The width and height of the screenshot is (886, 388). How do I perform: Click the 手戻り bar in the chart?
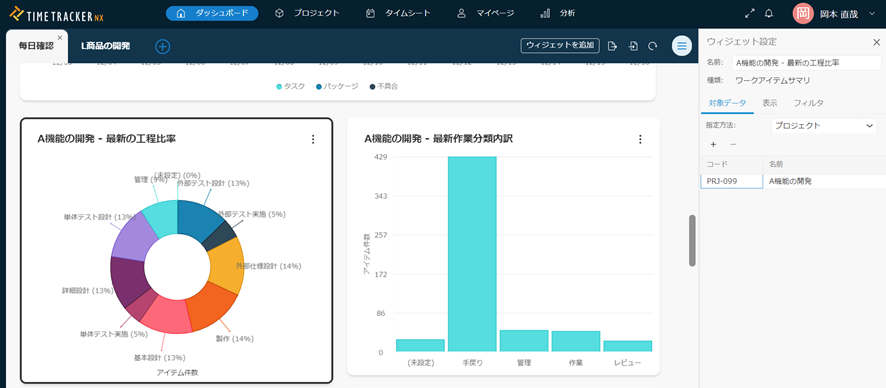[x=472, y=254]
